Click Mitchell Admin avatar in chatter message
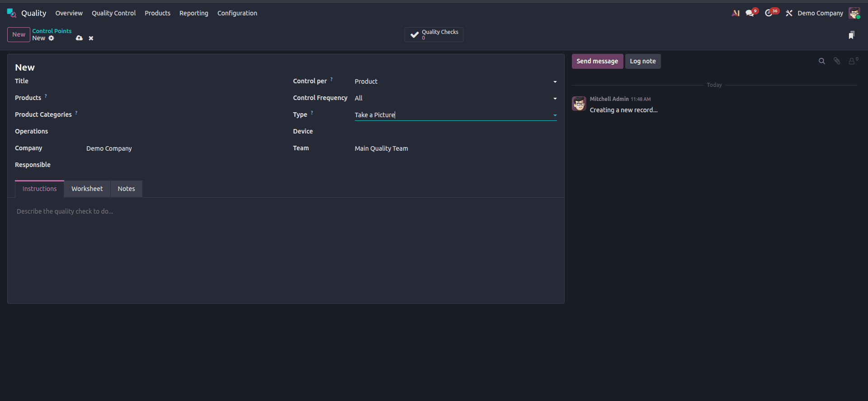This screenshot has height=401, width=868. (579, 104)
